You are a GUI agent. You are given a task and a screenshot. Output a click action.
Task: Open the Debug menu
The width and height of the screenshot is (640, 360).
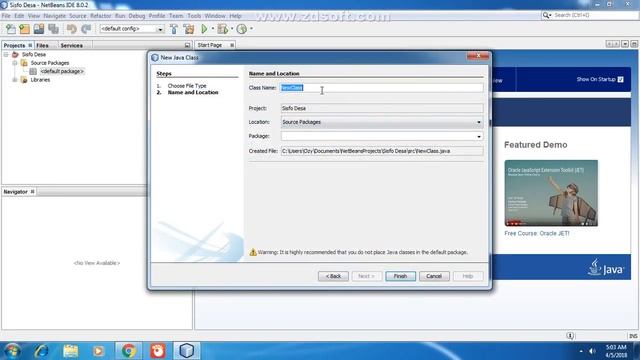coord(137,16)
